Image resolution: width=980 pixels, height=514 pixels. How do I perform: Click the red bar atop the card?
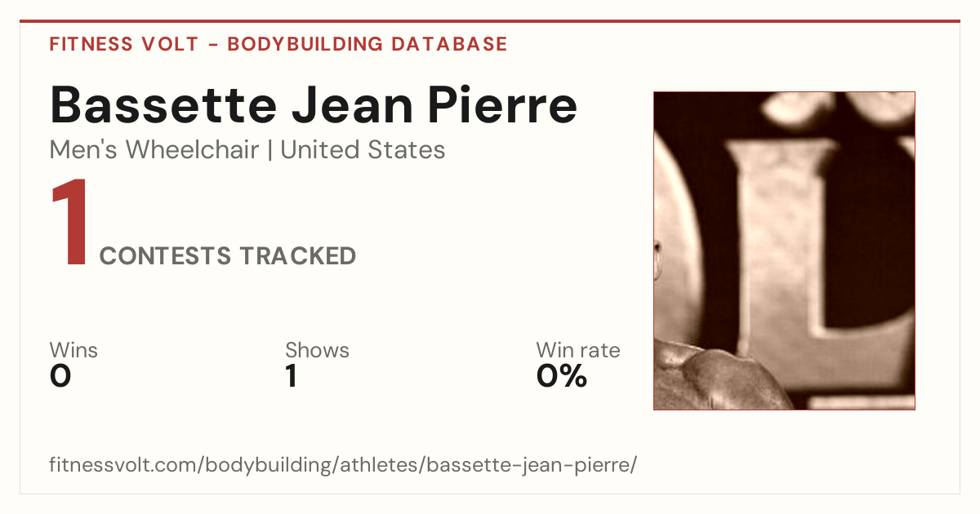(490, 21)
